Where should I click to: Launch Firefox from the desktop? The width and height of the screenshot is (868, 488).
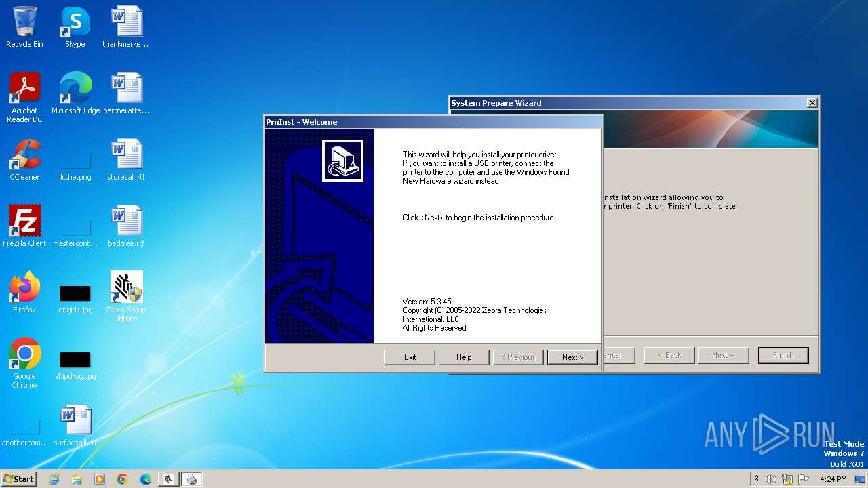point(24,293)
